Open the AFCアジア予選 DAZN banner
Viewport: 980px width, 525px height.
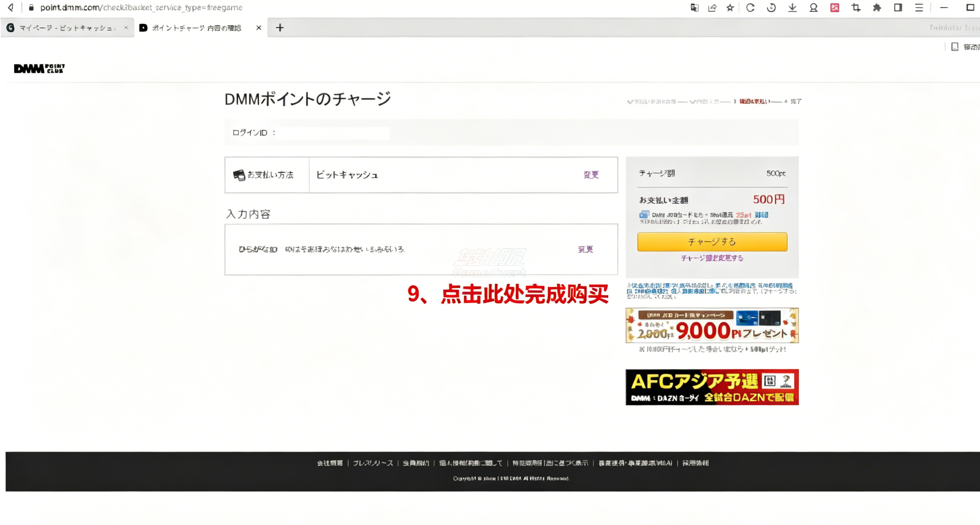point(712,387)
